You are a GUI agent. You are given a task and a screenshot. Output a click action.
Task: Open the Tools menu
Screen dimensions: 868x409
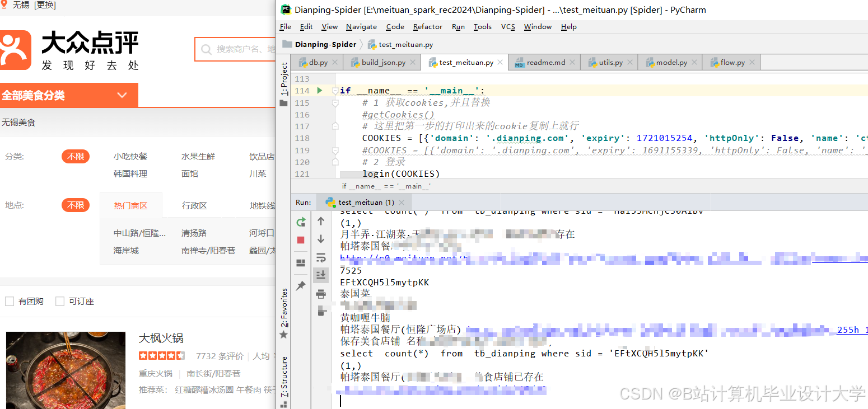coord(482,27)
